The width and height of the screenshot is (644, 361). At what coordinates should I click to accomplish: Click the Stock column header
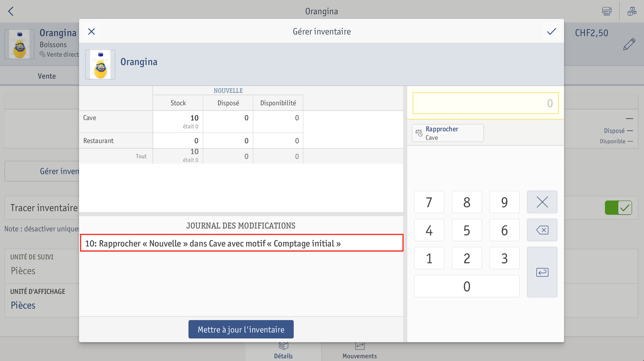pyautogui.click(x=178, y=103)
